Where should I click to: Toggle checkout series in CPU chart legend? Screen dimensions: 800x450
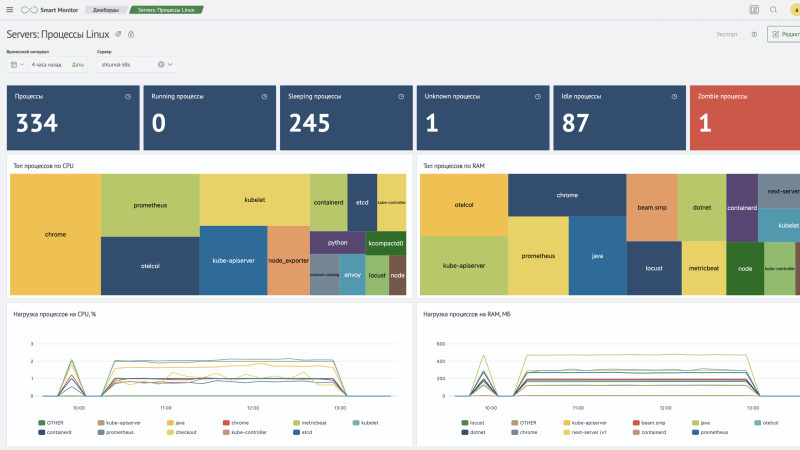point(182,432)
